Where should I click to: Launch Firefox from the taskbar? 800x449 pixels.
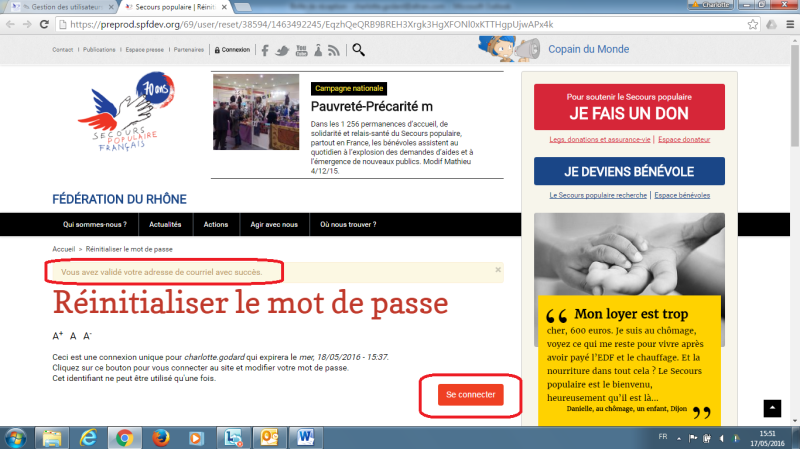[161, 438]
